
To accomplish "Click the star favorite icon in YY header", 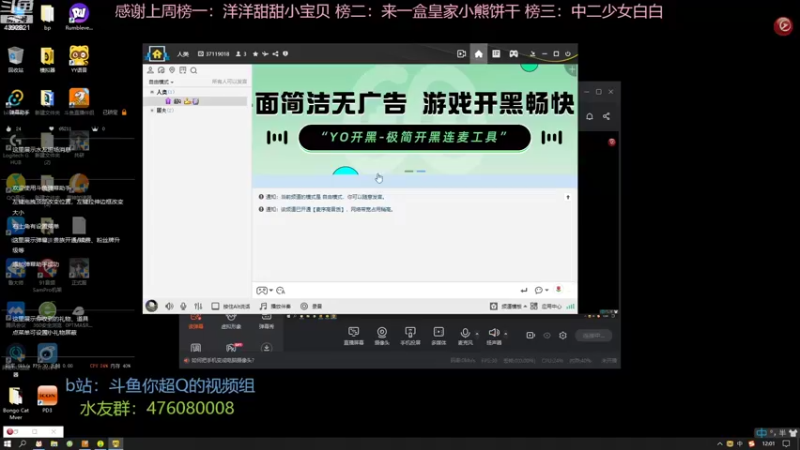I will point(256,54).
